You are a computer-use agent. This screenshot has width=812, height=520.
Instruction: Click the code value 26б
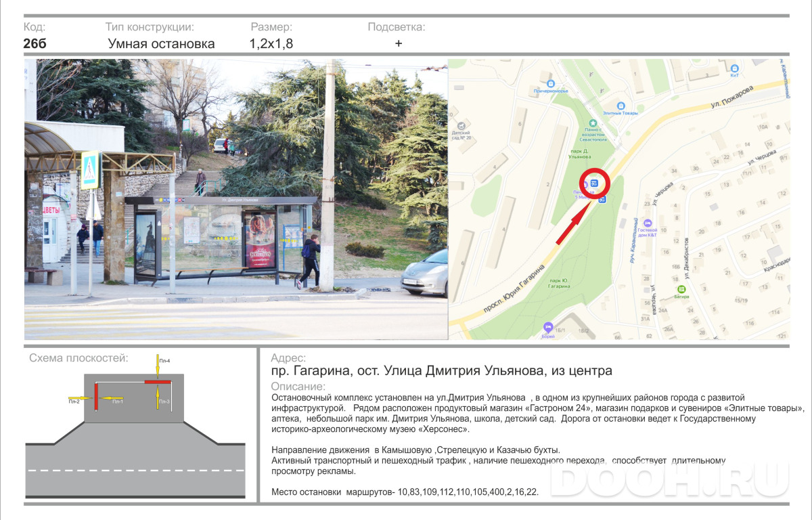(35, 44)
